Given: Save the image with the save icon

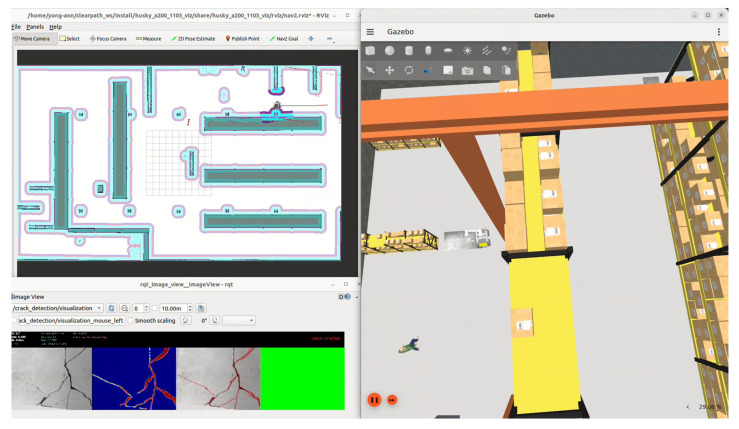Looking at the screenshot, I should click(201, 308).
